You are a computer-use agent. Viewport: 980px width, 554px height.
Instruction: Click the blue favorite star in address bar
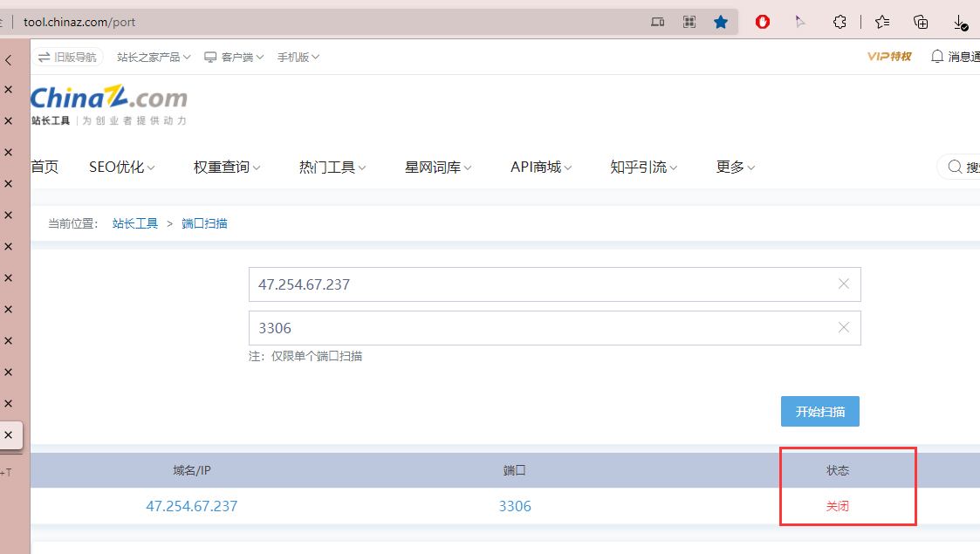click(721, 23)
